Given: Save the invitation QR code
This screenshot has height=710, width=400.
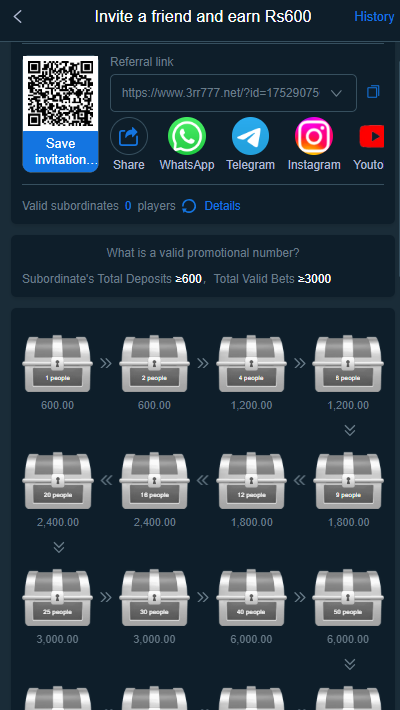Looking at the screenshot, I should tap(60, 152).
